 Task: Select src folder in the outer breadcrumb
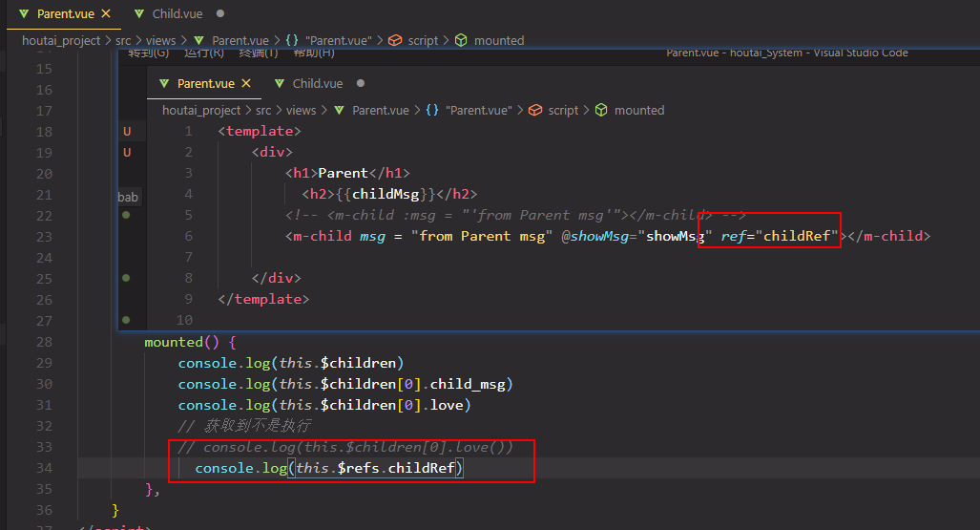123,41
